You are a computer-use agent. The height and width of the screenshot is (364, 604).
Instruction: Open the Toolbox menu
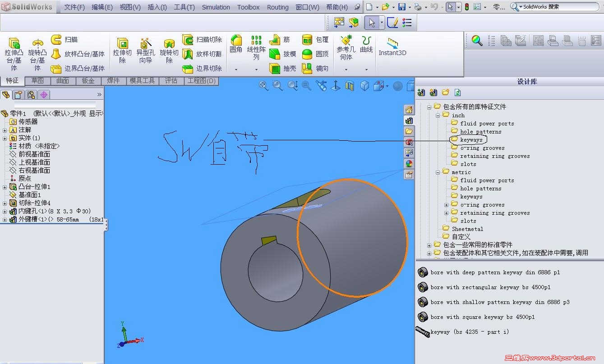[249, 7]
